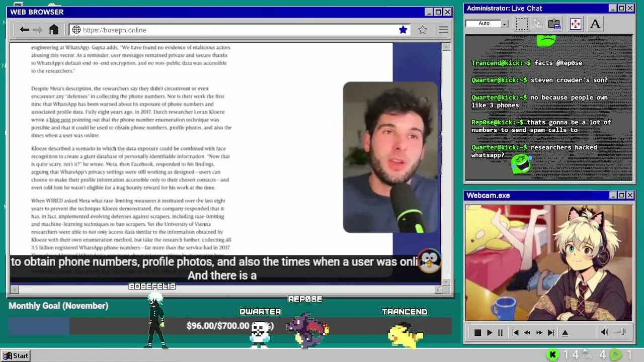The height and width of the screenshot is (362, 644).
Task: Adjust the volume slider in Webcam.exe
Action: (620, 332)
